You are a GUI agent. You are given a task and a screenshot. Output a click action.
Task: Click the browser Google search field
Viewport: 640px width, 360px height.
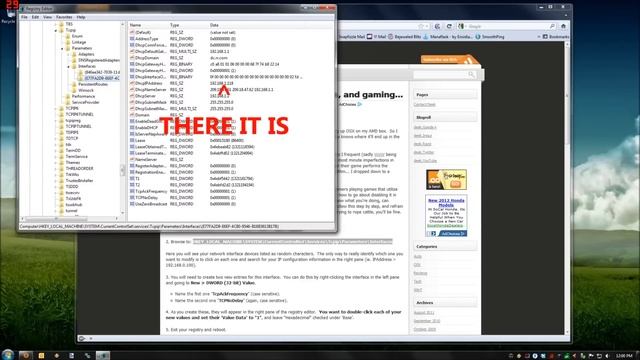[x=507, y=26]
